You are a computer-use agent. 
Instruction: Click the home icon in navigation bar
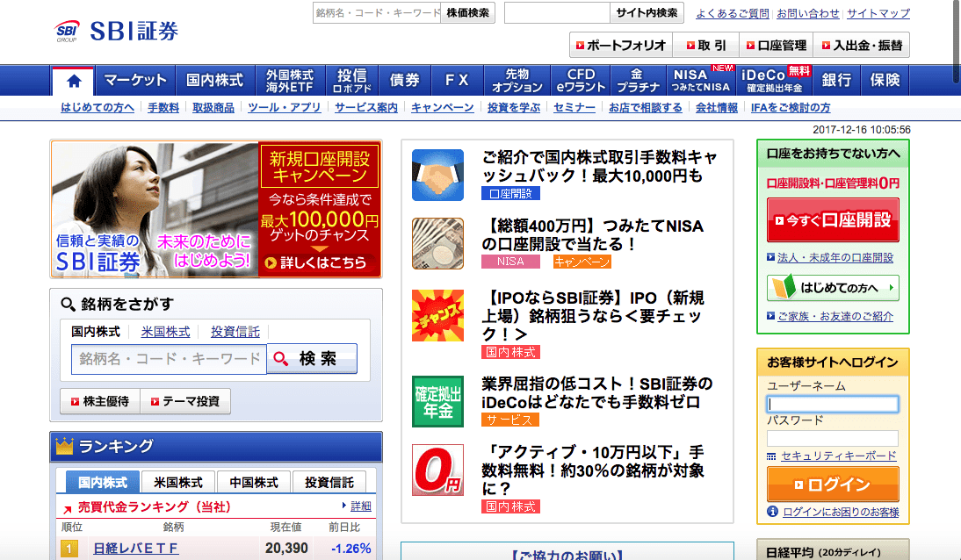74,81
